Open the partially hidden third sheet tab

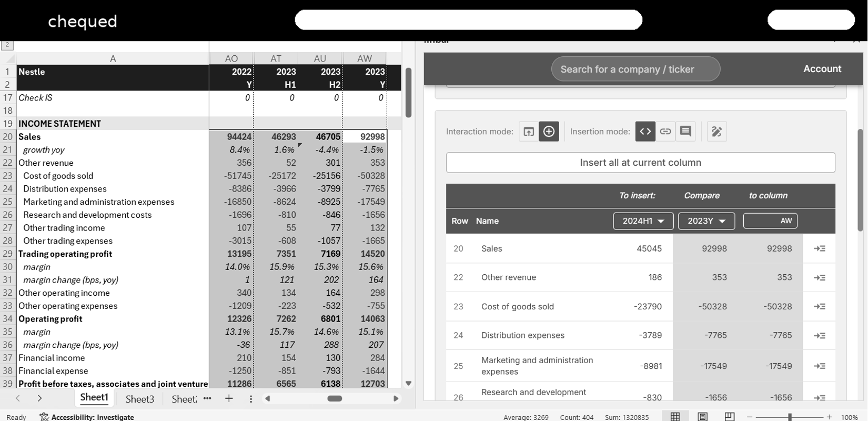pos(184,399)
